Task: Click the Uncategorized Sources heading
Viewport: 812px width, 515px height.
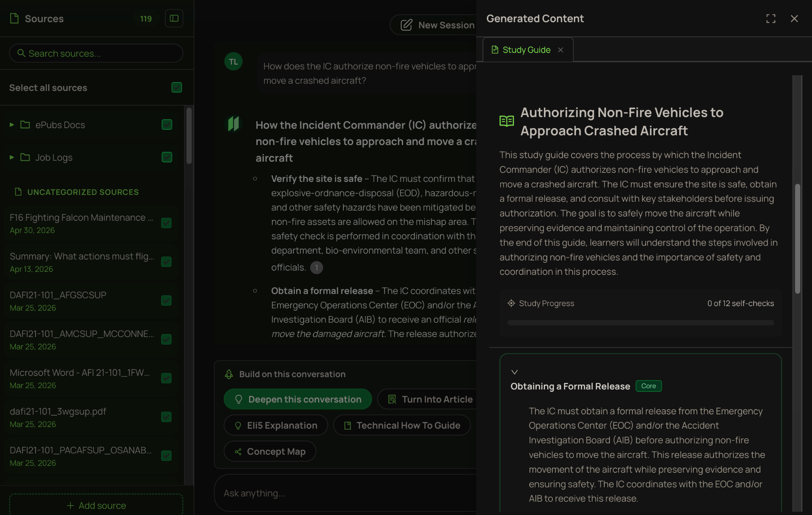Action: (x=83, y=192)
